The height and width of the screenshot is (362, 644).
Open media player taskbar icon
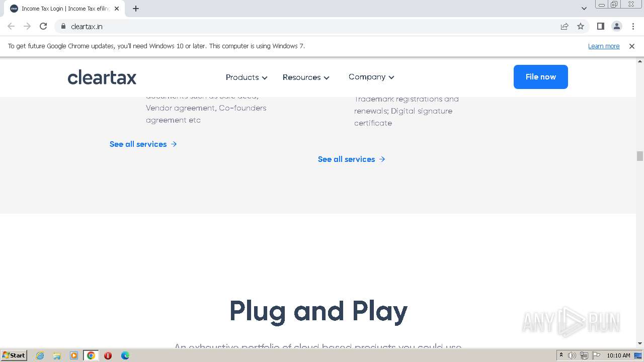74,355
